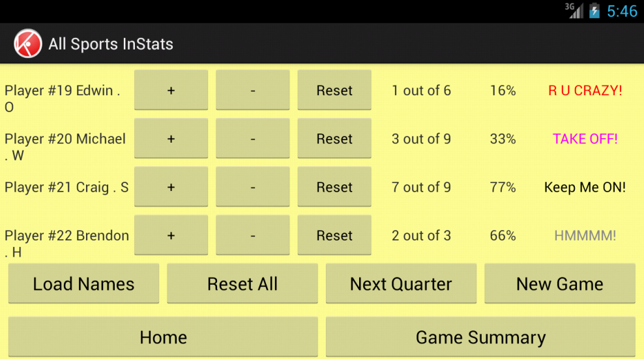The width and height of the screenshot is (644, 359).
Task: Click minus button for Player #21 Craig
Action: click(253, 187)
